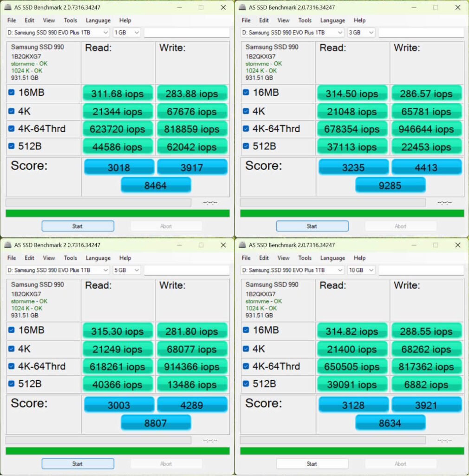Open the View menu in the 1 GB window

coord(49,20)
